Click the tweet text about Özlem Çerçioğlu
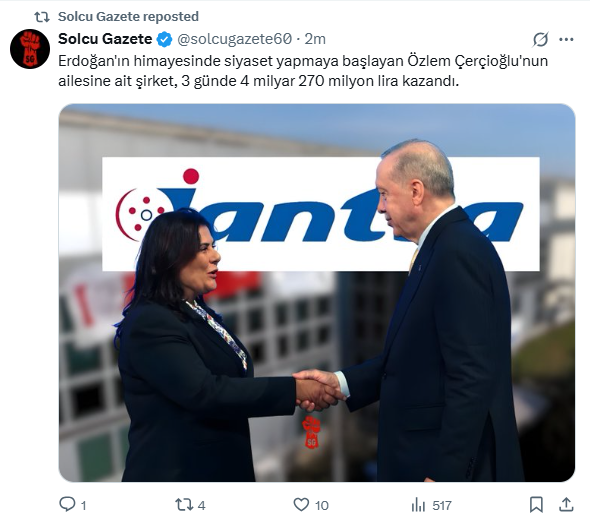The image size is (590, 525). point(303,71)
